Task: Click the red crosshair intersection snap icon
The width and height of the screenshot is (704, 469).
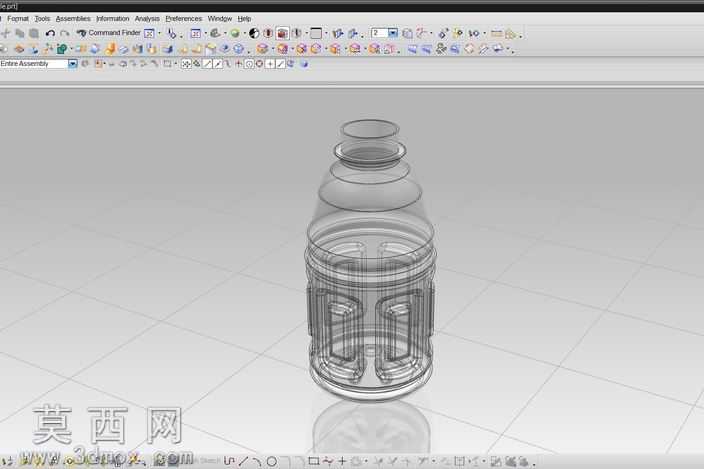Action: click(238, 64)
